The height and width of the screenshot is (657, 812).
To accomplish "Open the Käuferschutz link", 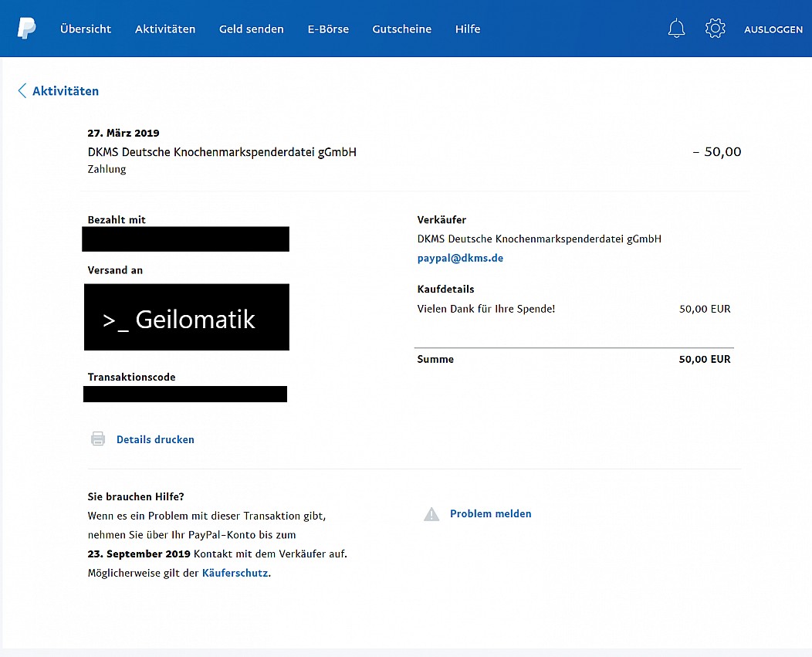I will [235, 573].
